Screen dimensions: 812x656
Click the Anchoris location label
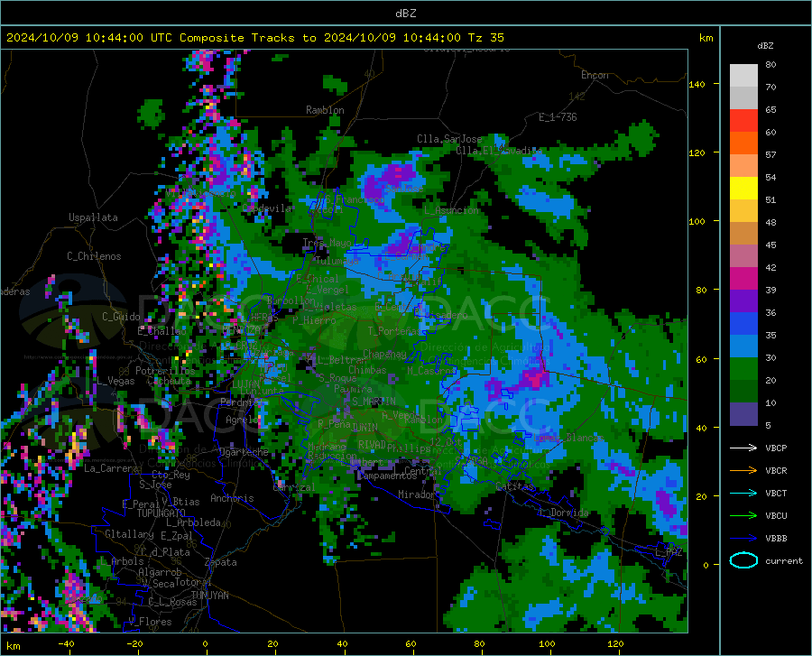pyautogui.click(x=232, y=498)
